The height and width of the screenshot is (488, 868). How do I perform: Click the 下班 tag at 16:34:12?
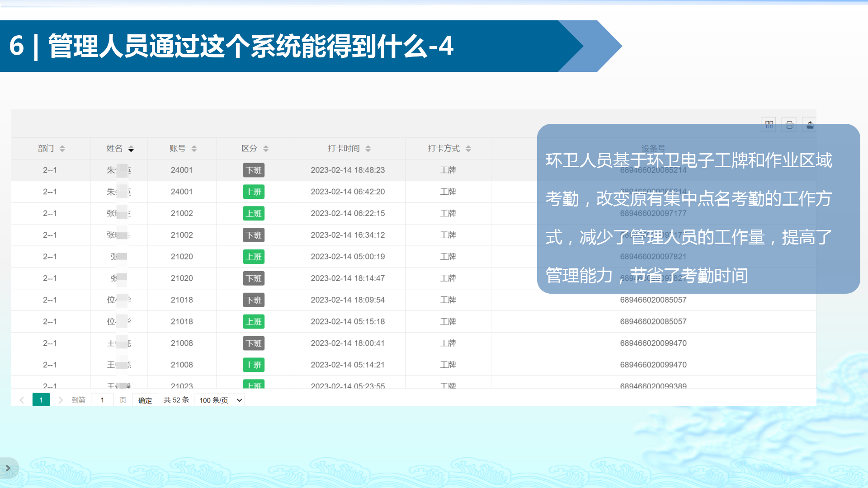pos(254,235)
